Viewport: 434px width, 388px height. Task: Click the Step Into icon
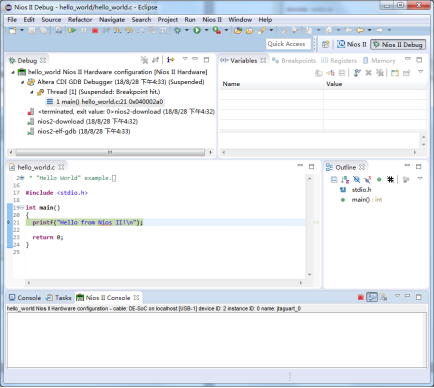(x=117, y=30)
